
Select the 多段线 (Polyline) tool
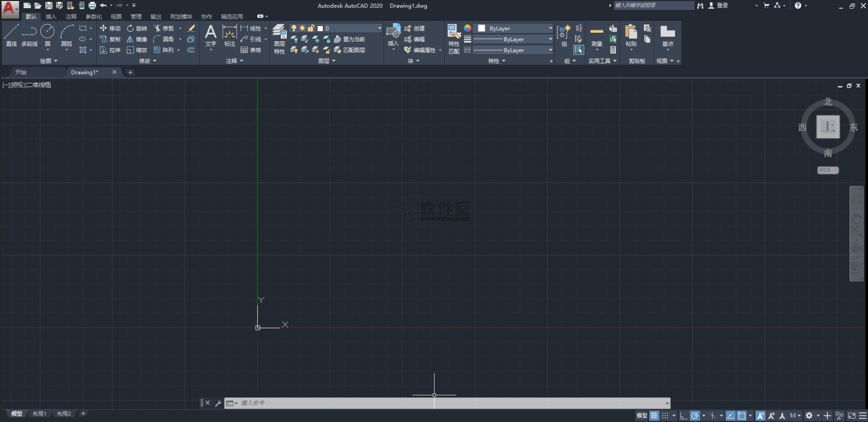point(29,35)
